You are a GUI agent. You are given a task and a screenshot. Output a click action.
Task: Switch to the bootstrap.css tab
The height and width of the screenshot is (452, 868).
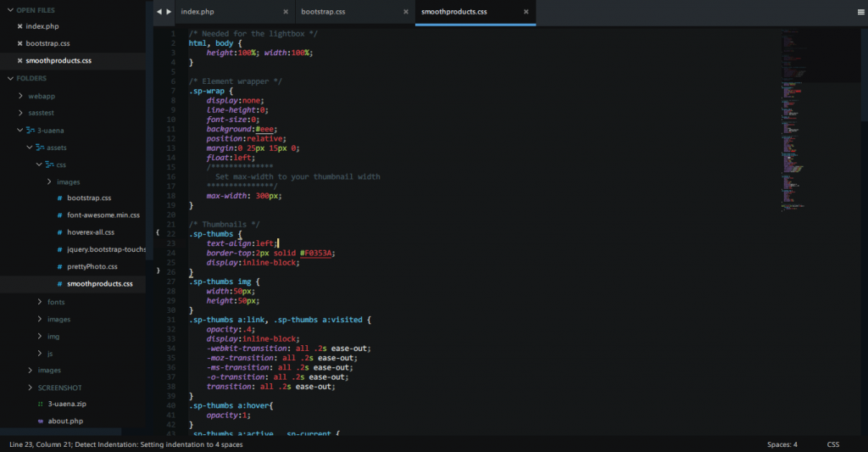[323, 12]
